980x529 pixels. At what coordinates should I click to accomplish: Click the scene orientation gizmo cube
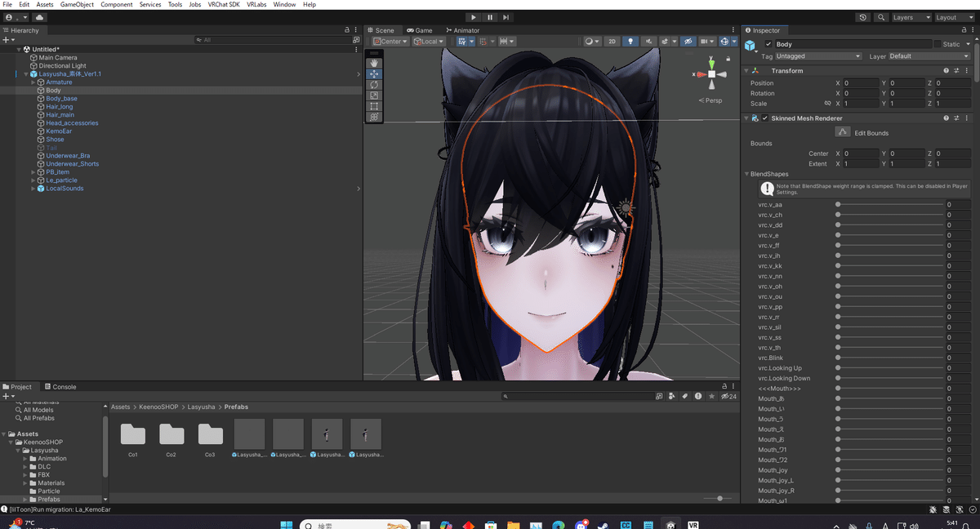(x=711, y=74)
